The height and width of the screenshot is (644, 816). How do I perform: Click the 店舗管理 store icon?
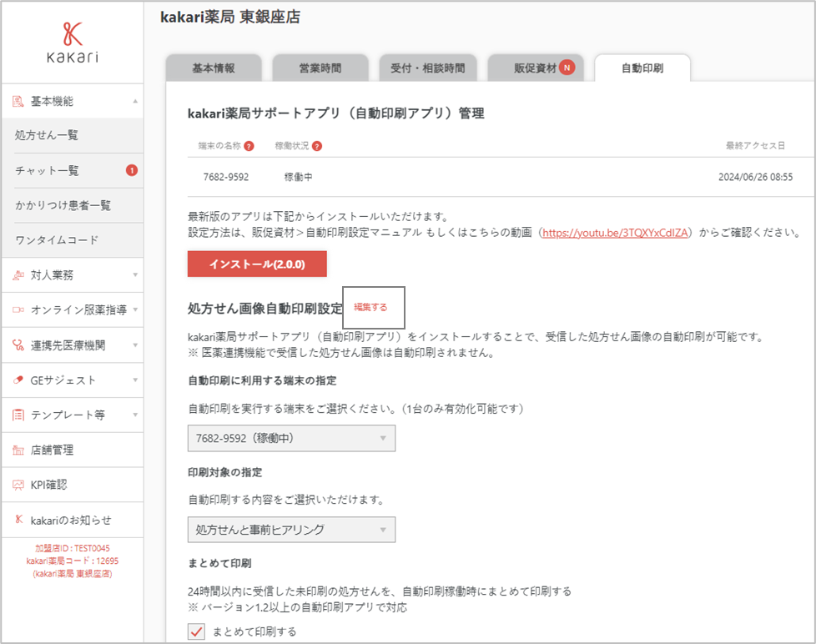18,450
